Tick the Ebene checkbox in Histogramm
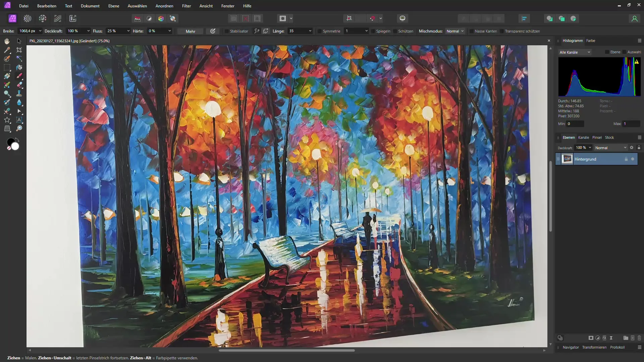This screenshot has height=362, width=644. click(607, 52)
